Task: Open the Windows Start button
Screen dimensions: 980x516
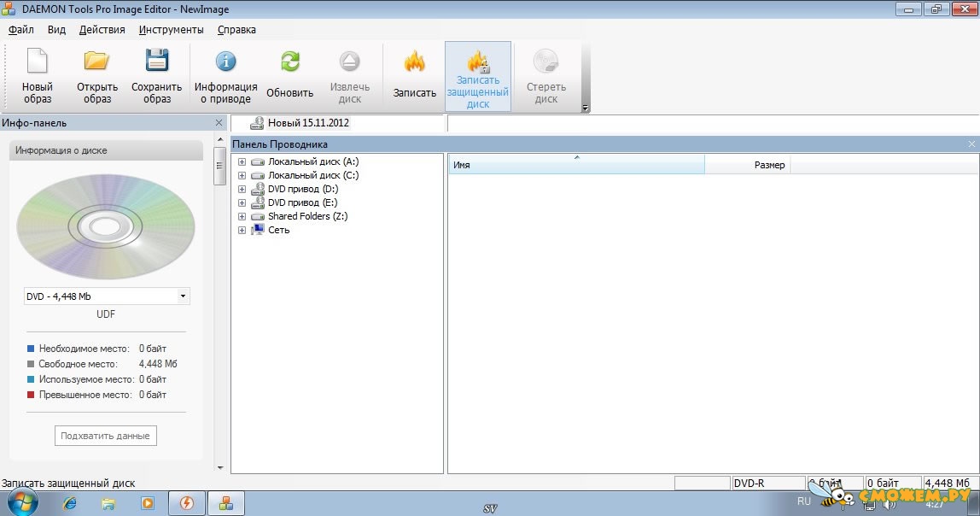Action: 22,503
